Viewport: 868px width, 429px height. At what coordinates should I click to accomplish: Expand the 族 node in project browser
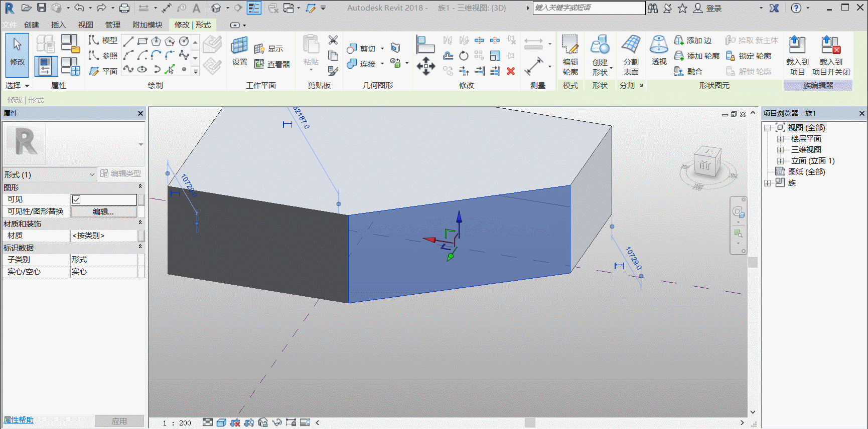[x=767, y=183]
